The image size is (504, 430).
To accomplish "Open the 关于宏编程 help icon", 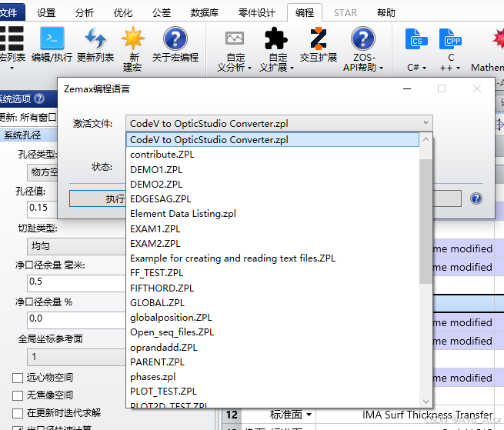I will (175, 38).
